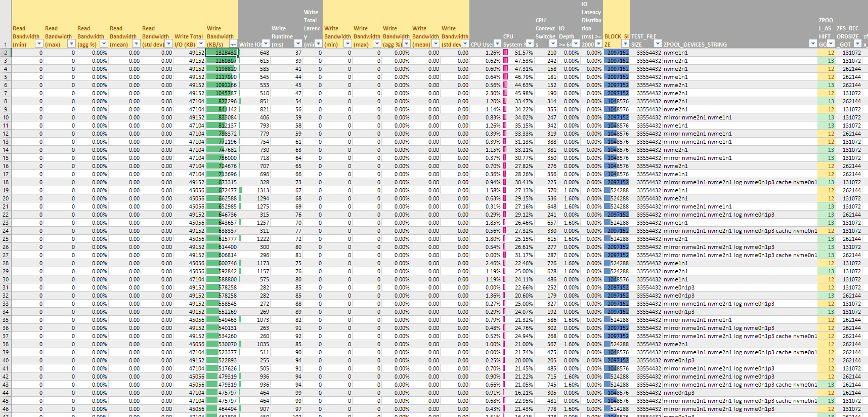Open filter dropdown for ZPOOL_ASHIFT_GOT column
Viewport: 868px width, 417px height.
click(831, 44)
